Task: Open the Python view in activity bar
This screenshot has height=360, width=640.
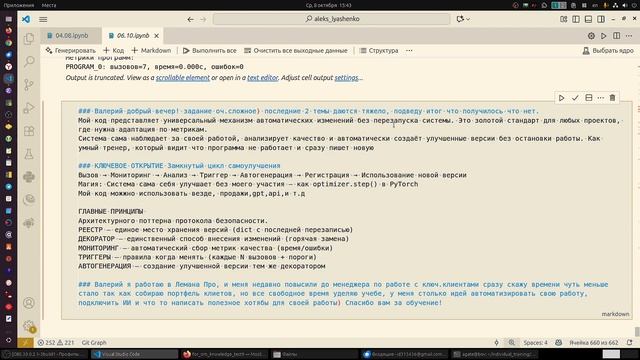Action: 29,177
